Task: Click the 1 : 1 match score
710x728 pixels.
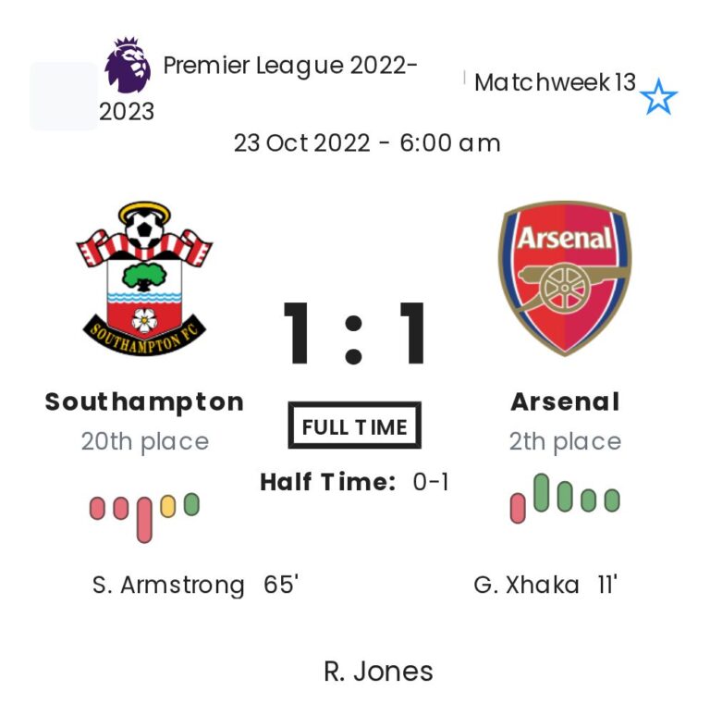Action: pos(355,334)
